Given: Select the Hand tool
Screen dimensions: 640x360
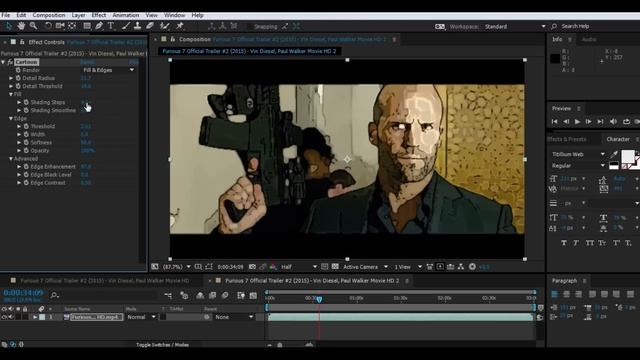Looking at the screenshot, I should click(x=21, y=26).
